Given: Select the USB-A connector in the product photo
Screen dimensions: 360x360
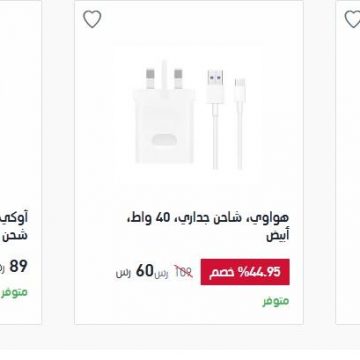Looking at the screenshot, I should [215, 86].
